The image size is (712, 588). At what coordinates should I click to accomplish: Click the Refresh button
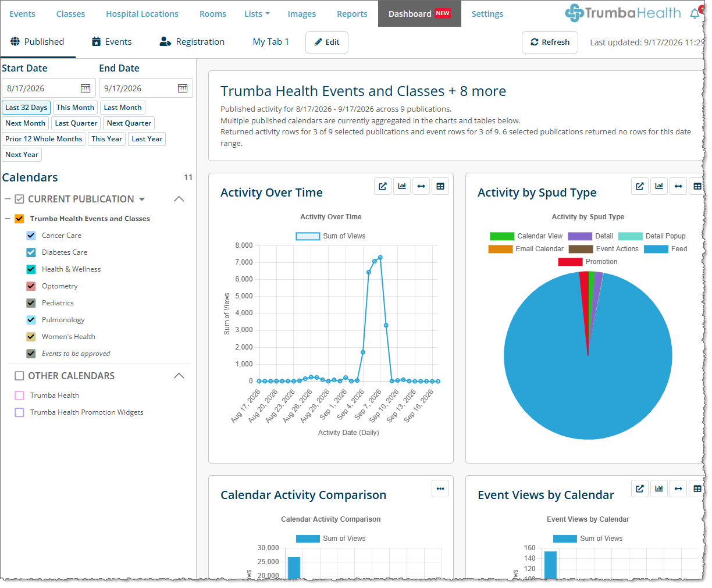pos(550,42)
